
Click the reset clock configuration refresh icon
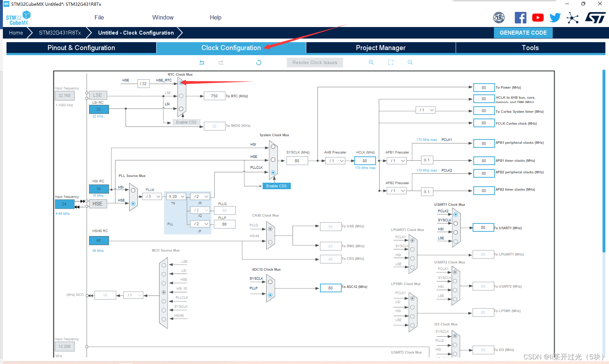[259, 62]
